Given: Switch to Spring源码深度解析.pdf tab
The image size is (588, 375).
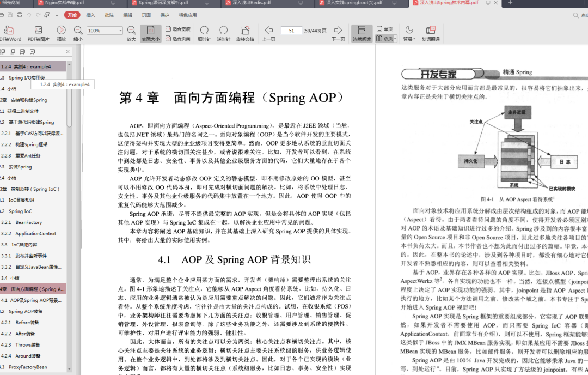Looking at the screenshot, I should click(x=175, y=3).
